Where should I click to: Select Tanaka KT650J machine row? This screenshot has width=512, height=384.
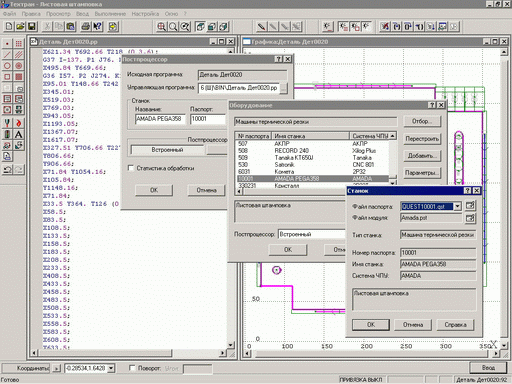312,158
